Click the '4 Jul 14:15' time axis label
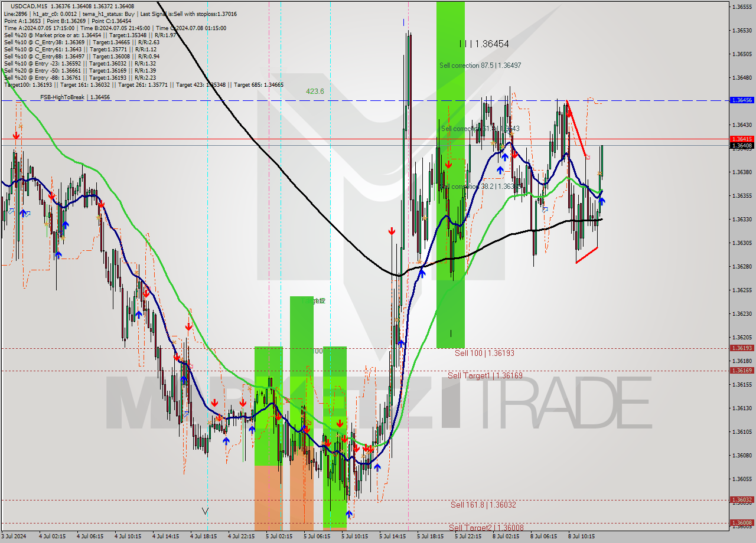This screenshot has width=756, height=543. click(x=167, y=537)
